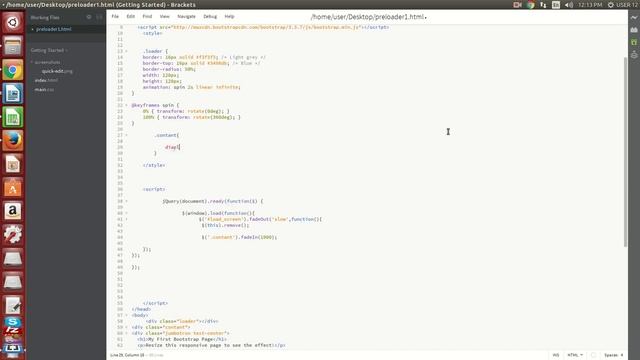Viewport: 640px width, 360px height.
Task: Click Spaces indentation setting in status bar
Action: [611, 355]
